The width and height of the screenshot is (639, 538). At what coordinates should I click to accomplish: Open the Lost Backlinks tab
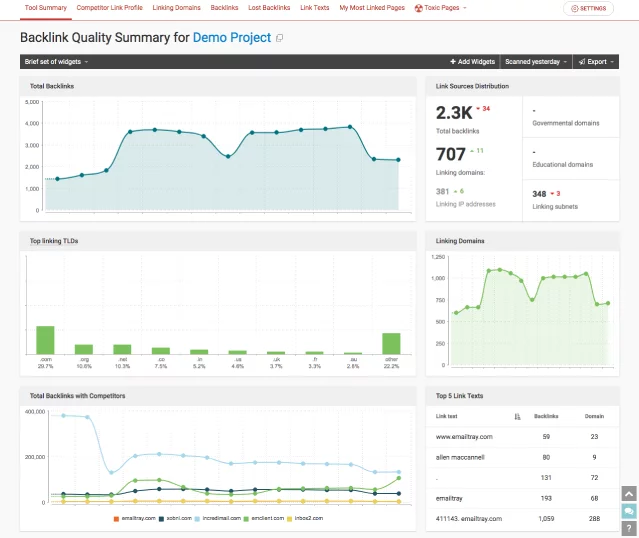(269, 8)
